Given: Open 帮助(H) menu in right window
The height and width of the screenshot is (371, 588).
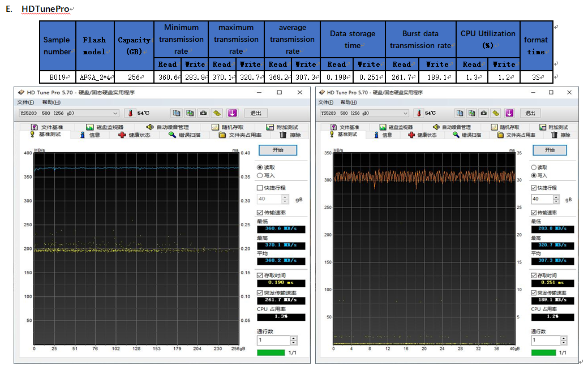Looking at the screenshot, I should coord(349,102).
